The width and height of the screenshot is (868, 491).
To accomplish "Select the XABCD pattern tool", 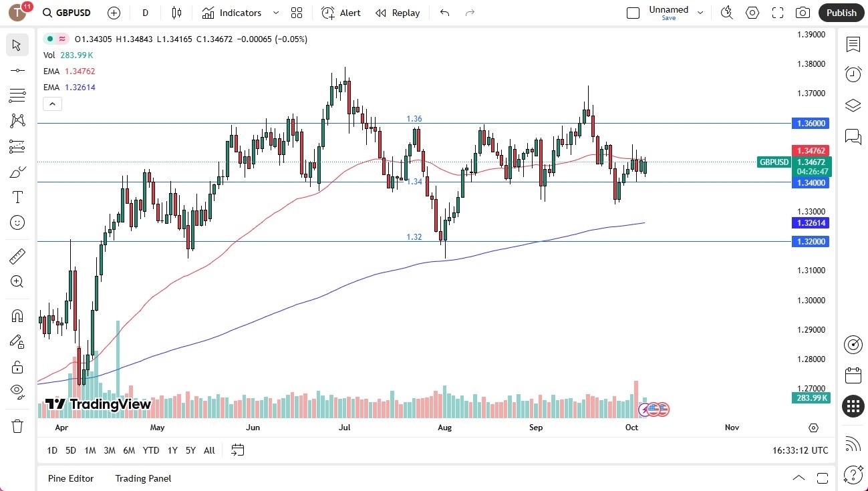I will (x=17, y=121).
